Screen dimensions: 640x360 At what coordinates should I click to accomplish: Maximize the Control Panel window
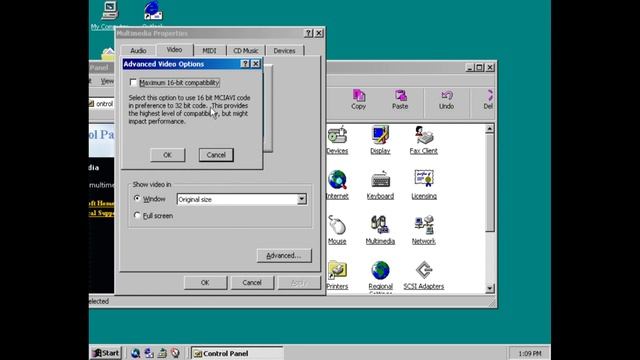[x=480, y=67]
